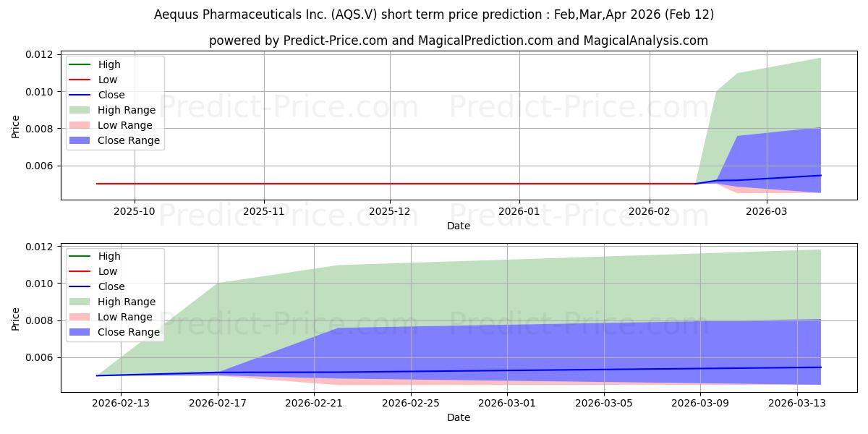Click the green High Range swatch in top legend
The height and width of the screenshot is (434, 868).
coord(82,110)
